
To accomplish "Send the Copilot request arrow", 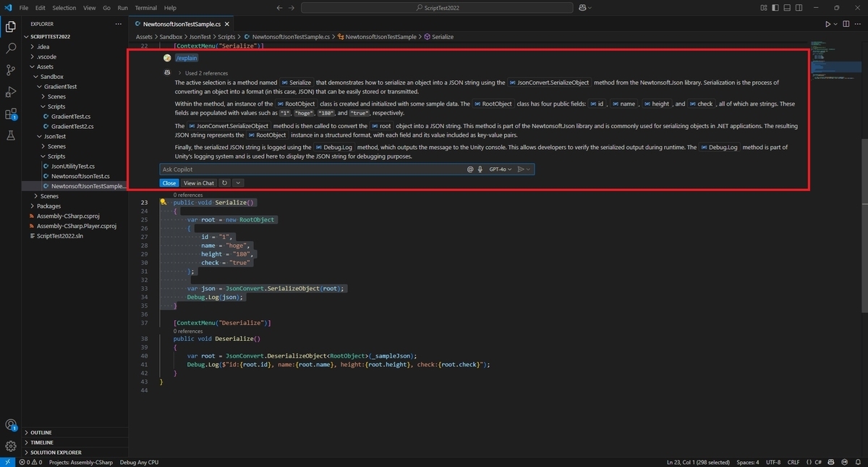I will point(521,169).
